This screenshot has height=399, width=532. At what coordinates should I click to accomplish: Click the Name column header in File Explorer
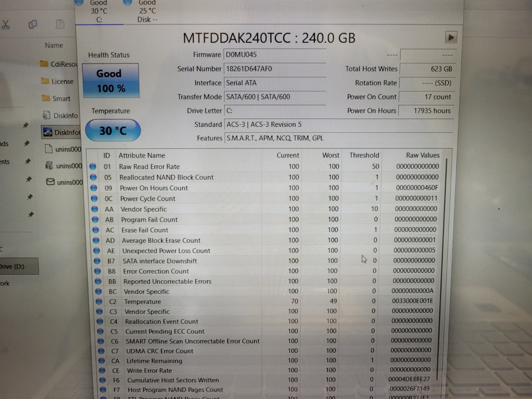click(x=54, y=45)
